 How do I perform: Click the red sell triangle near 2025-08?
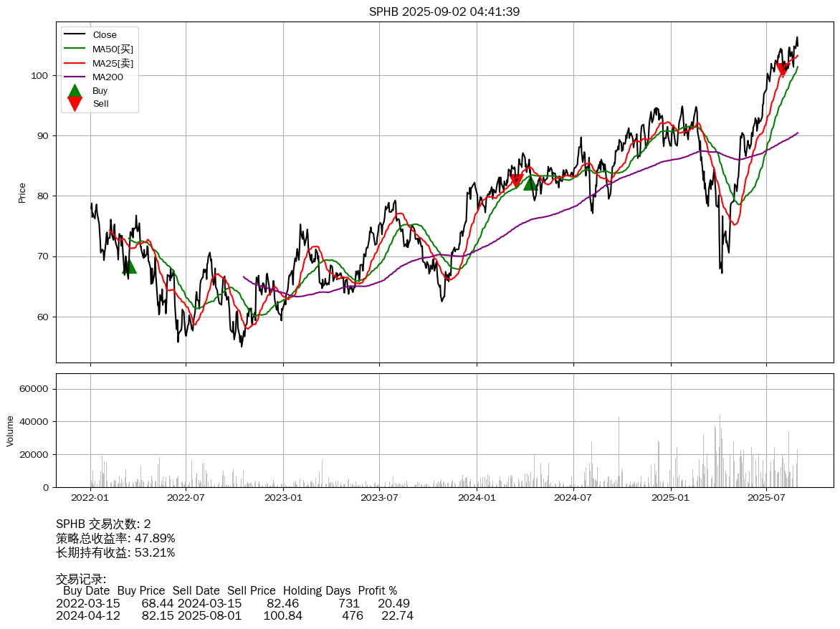coord(783,69)
